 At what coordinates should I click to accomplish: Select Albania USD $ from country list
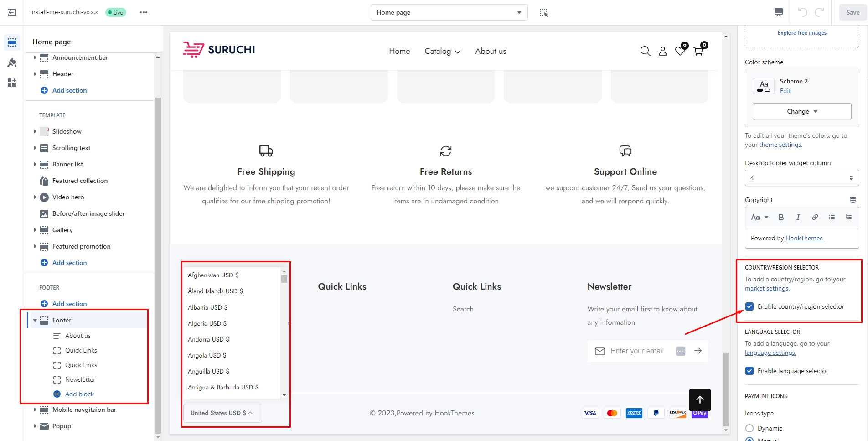207,307
